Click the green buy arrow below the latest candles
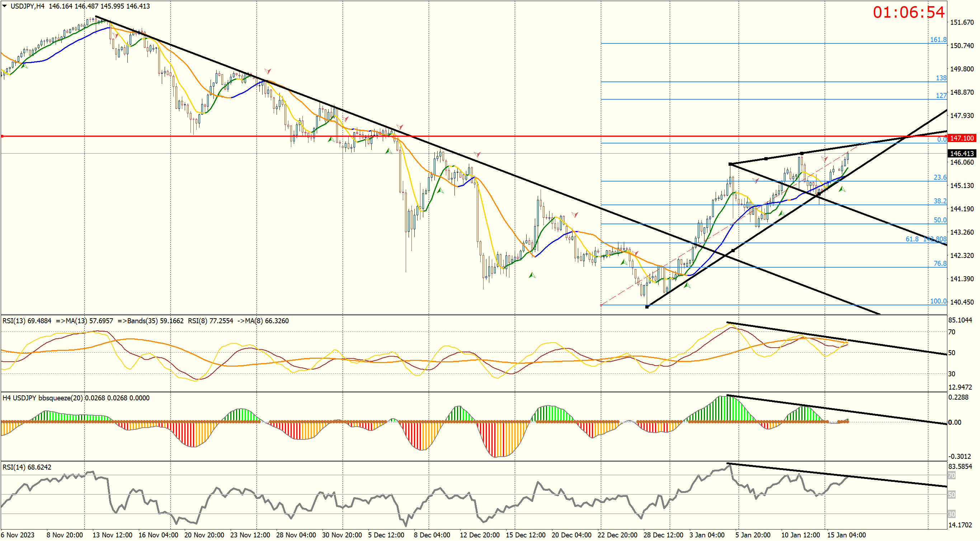980x541 pixels. coord(842,189)
